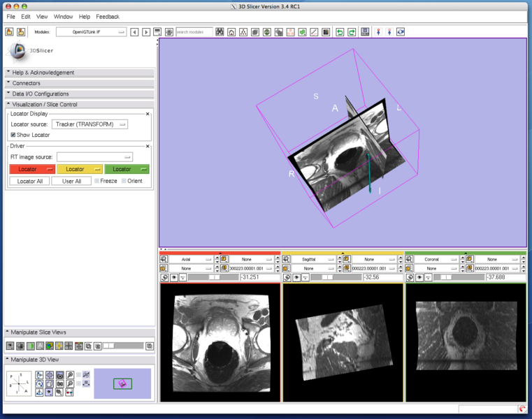
Task: Click the label annotation 'A' icon
Action: coord(40,346)
